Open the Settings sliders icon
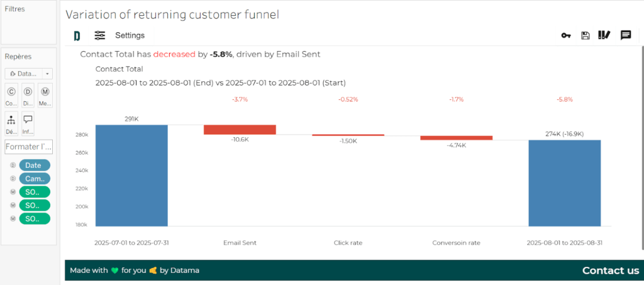The width and height of the screenshot is (644, 285). coord(100,35)
